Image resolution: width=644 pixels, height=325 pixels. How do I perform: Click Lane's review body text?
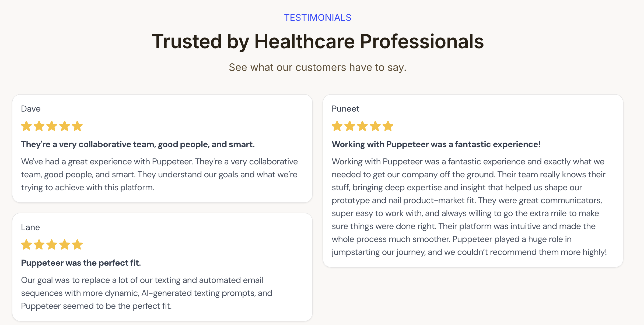pyautogui.click(x=147, y=293)
